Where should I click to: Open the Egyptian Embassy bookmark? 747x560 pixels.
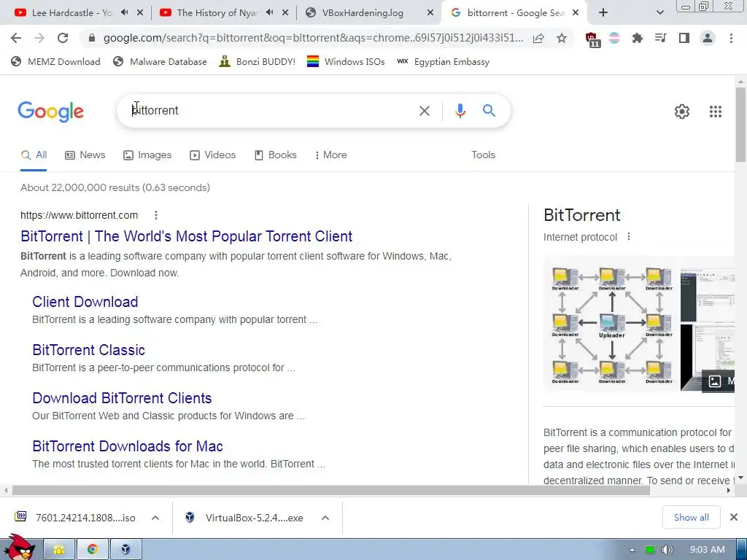point(443,61)
